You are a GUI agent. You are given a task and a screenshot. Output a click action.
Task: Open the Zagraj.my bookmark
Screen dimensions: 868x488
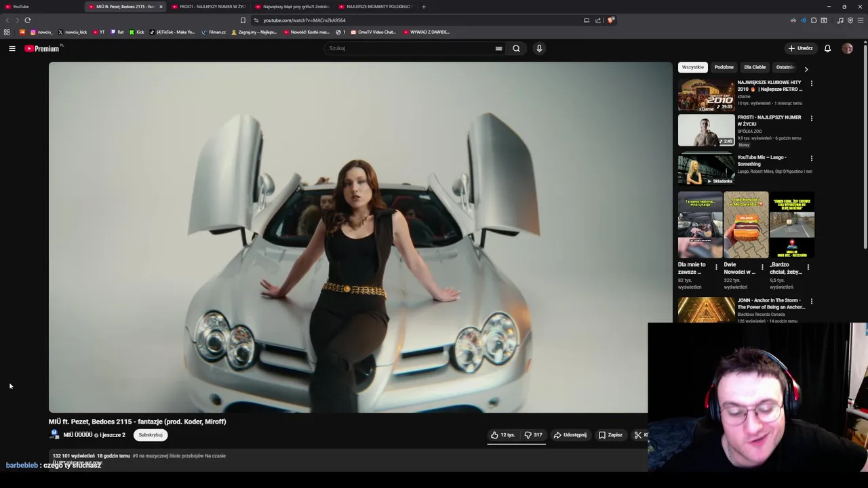point(254,32)
